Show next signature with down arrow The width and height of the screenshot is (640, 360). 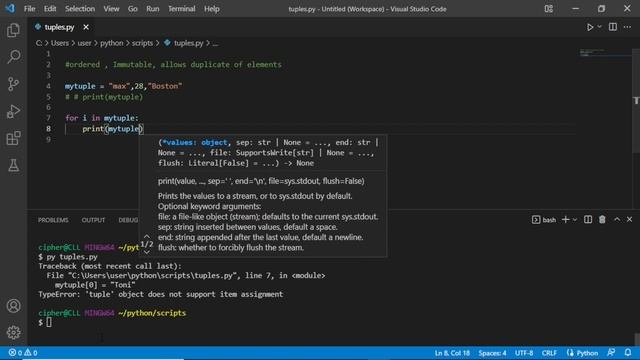(x=147, y=252)
